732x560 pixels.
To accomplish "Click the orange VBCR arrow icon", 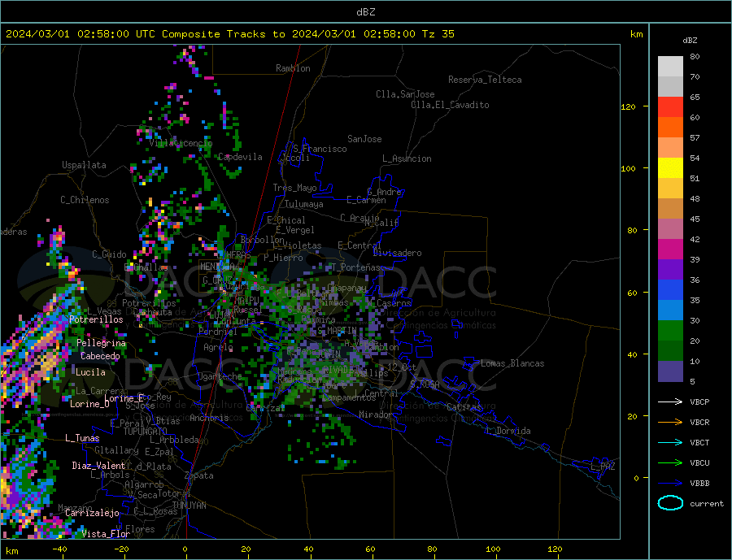I will (x=670, y=423).
